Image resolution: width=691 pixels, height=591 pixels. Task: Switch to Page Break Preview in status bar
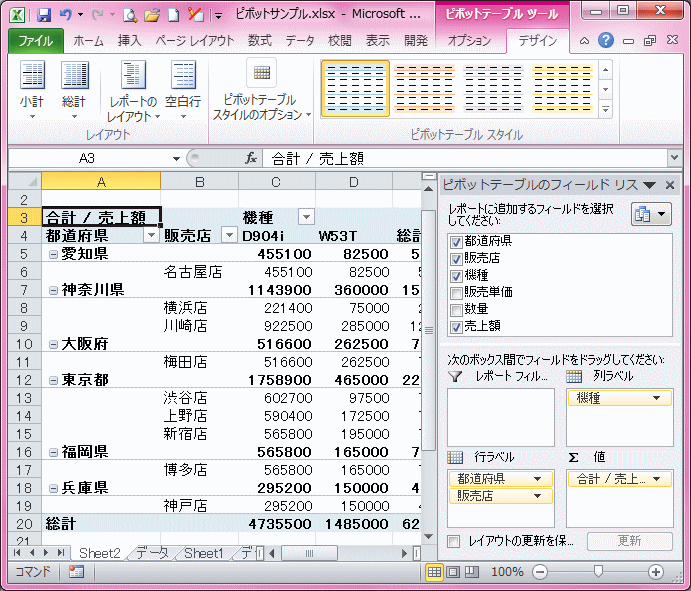click(x=472, y=572)
